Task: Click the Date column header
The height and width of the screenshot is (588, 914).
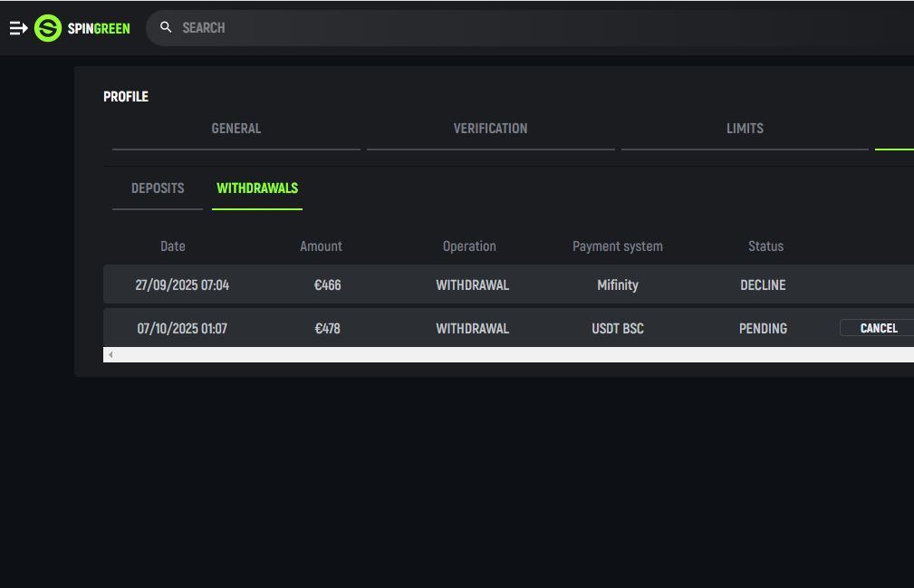Action: [x=172, y=246]
